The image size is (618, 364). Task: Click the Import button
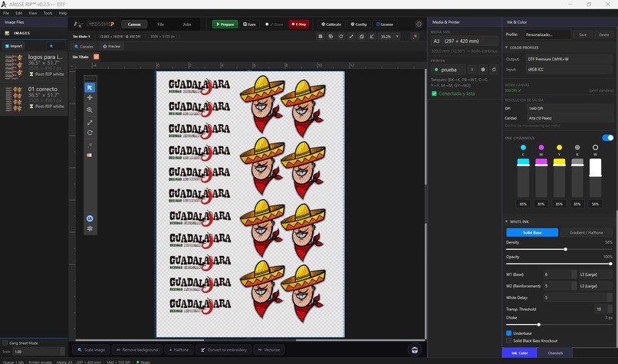point(14,46)
